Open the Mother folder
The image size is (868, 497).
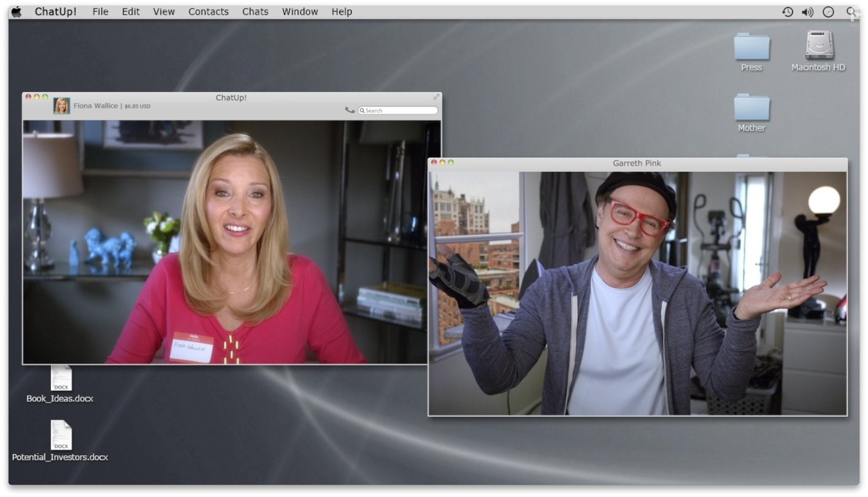point(751,108)
